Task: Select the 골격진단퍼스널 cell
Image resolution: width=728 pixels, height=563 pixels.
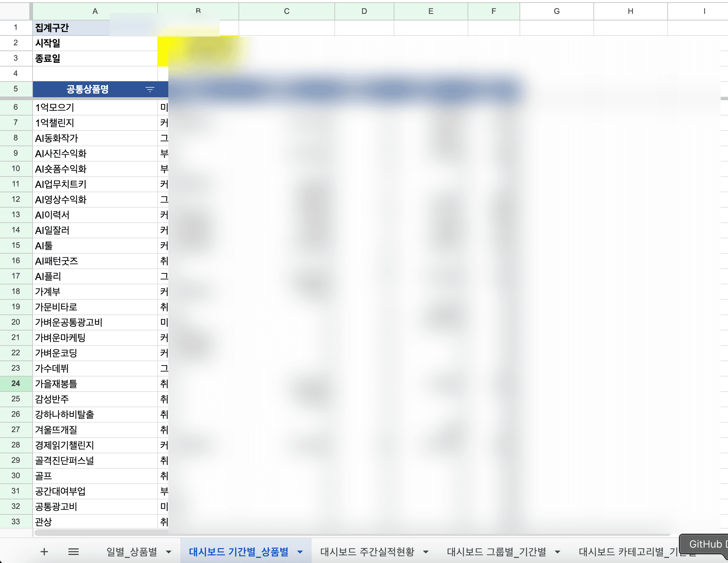Action: [x=95, y=461]
